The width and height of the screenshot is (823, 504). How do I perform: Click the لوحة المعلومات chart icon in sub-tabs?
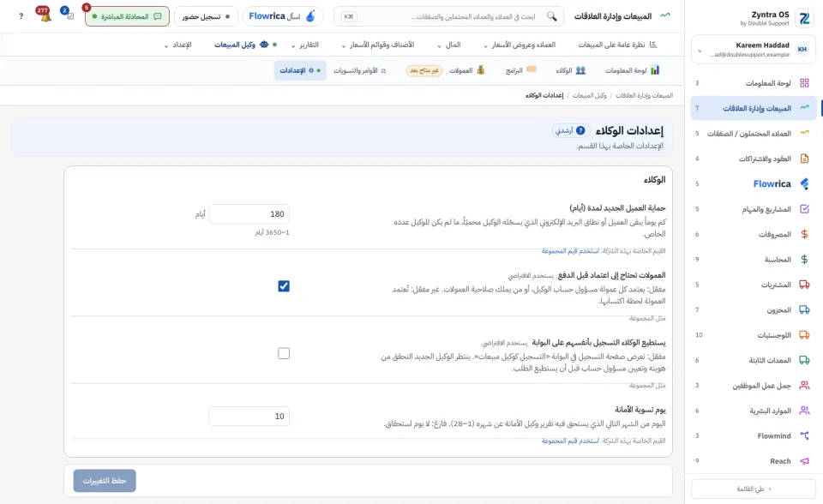654,70
